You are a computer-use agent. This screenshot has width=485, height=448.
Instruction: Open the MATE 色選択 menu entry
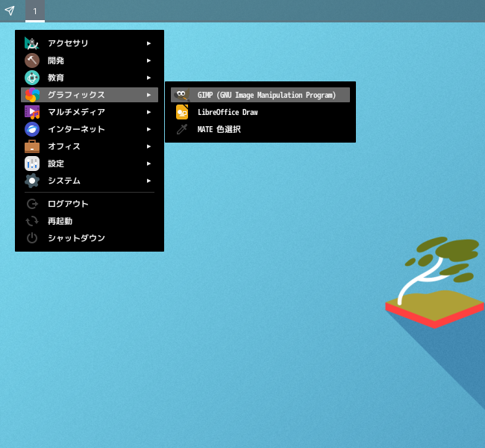[219, 129]
